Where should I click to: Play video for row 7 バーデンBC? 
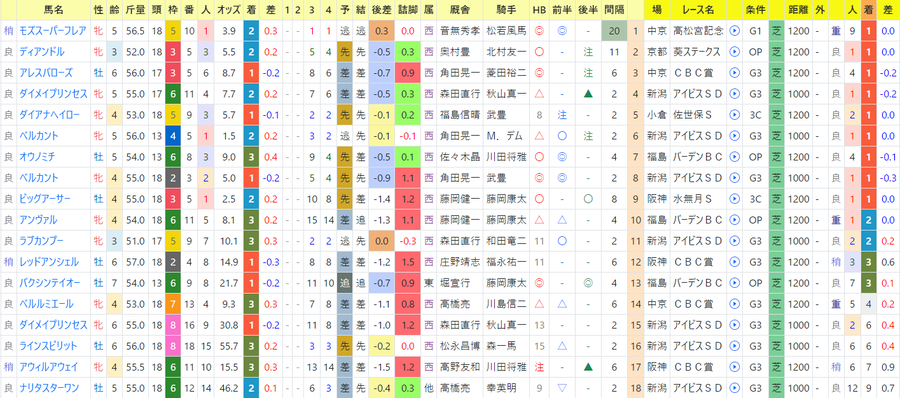[x=734, y=157]
